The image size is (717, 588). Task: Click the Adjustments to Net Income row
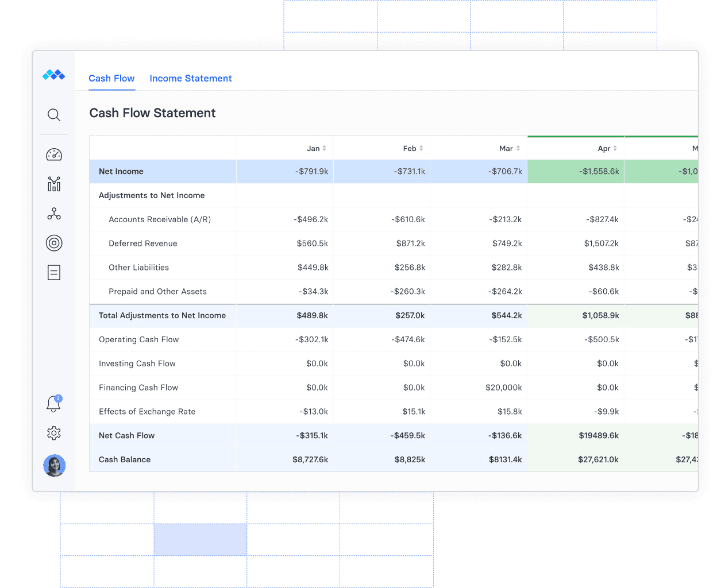point(394,195)
